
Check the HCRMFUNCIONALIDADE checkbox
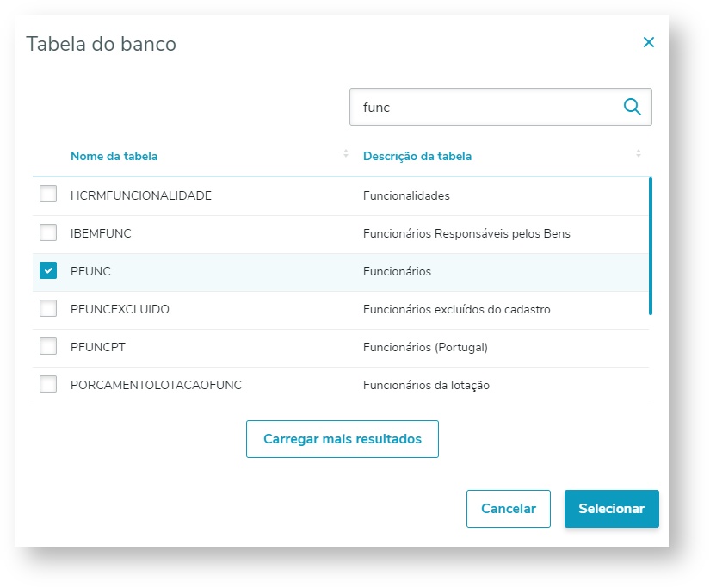coord(48,195)
